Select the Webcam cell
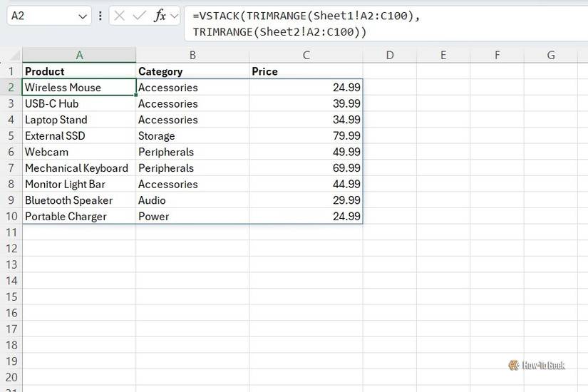Image resolution: width=588 pixels, height=392 pixels. [79, 152]
